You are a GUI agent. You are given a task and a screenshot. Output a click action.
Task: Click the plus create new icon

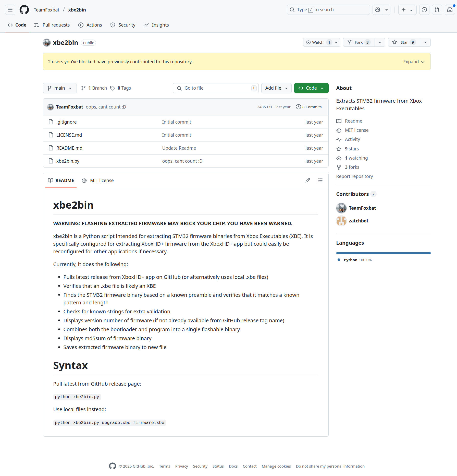404,10
